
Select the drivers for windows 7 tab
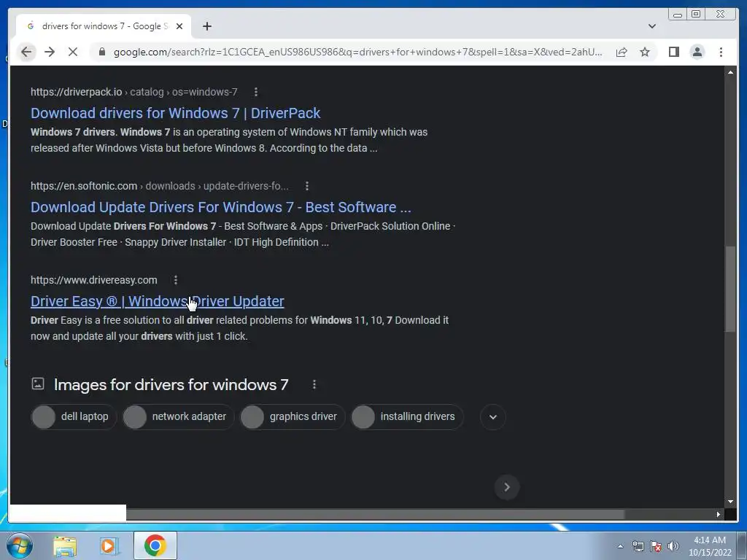104,26
